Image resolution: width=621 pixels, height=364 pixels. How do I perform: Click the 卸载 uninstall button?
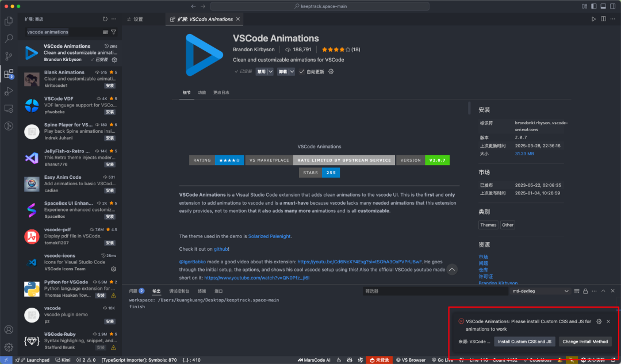click(x=283, y=72)
